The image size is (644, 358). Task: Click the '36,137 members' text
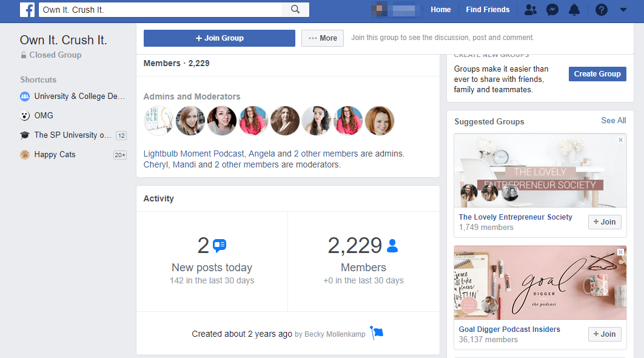(488, 340)
